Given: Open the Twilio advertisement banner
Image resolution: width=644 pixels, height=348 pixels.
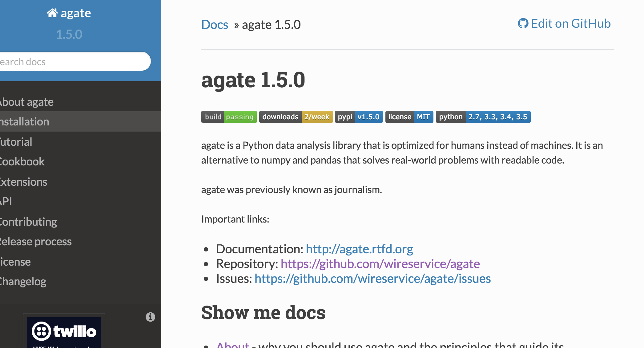Looking at the screenshot, I should pos(64,332).
